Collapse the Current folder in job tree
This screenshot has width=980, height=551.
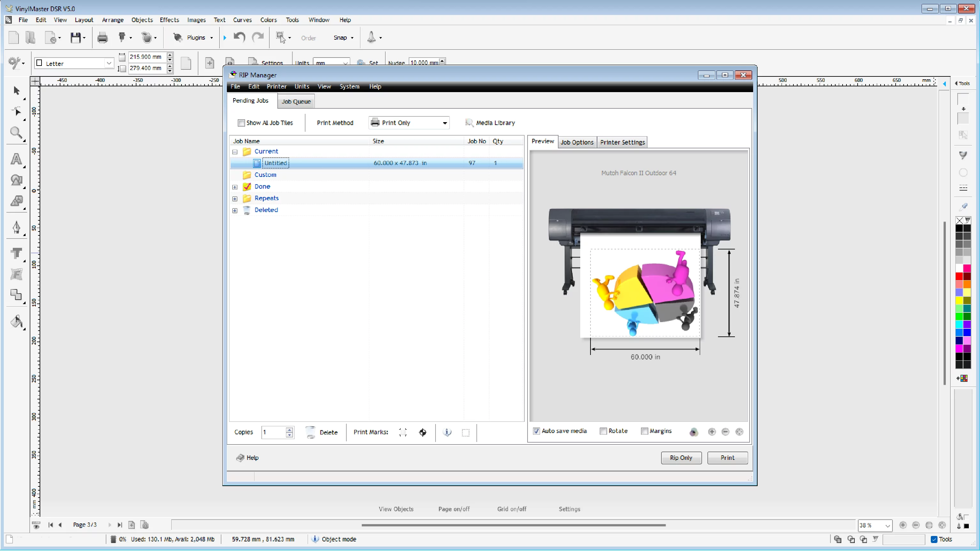[x=235, y=152]
